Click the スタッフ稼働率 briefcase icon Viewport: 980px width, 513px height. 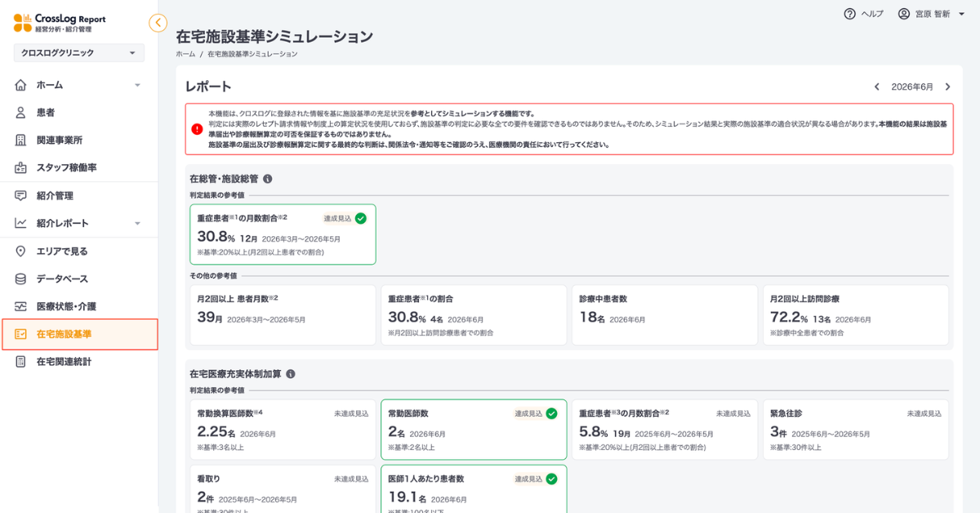(21, 167)
